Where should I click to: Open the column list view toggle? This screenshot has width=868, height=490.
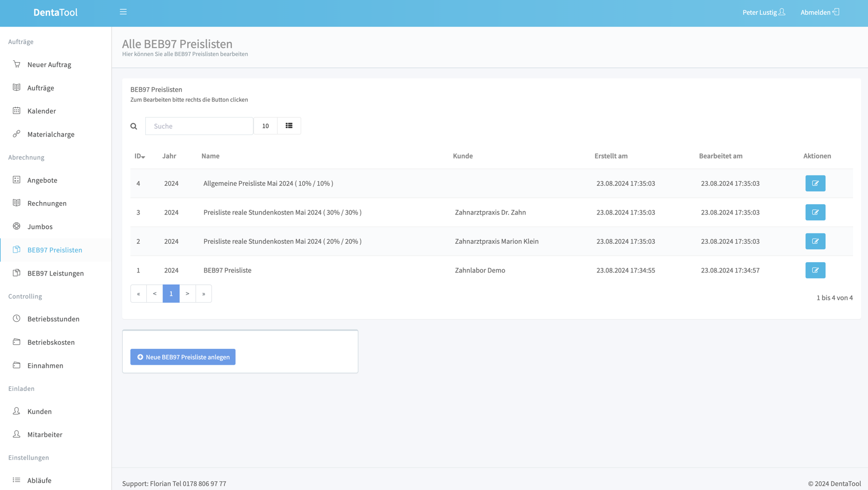click(289, 126)
